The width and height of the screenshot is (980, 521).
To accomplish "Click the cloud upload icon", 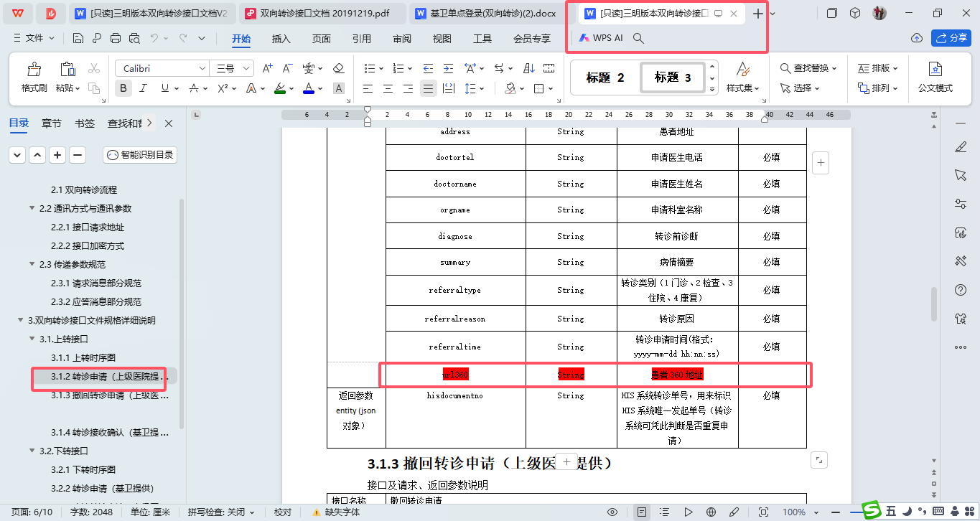I will [x=916, y=38].
